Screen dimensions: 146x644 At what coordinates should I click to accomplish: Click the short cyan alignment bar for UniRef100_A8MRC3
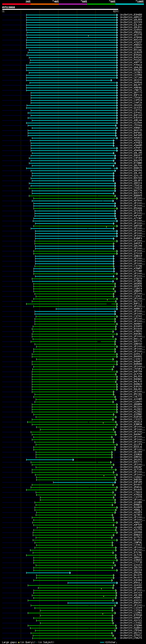tap(87, 309)
